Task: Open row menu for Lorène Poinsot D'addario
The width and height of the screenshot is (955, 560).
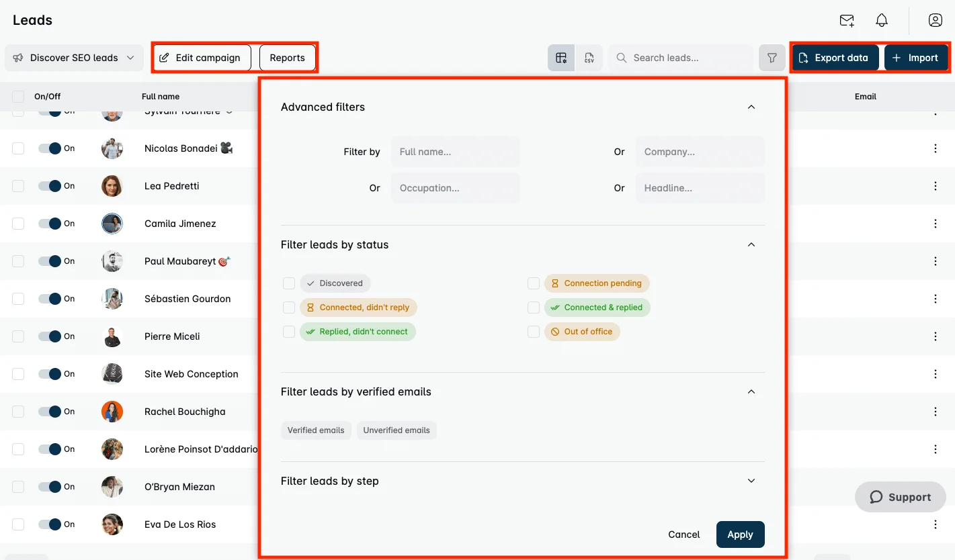Action: pos(936,449)
